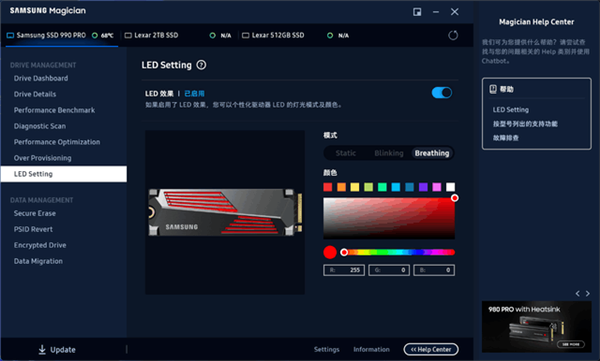The height and width of the screenshot is (361, 600).
Task: Click the help book icon in Help Center
Action: (x=493, y=89)
